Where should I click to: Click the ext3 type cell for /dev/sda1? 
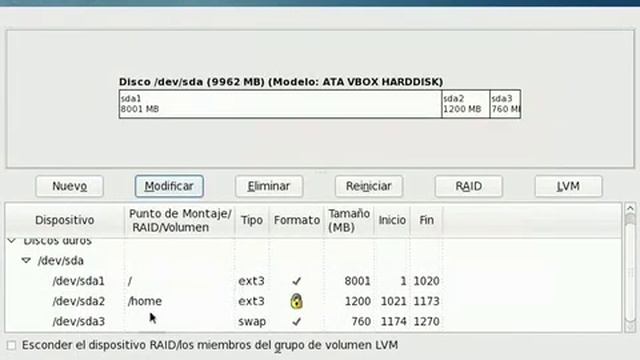(251, 281)
